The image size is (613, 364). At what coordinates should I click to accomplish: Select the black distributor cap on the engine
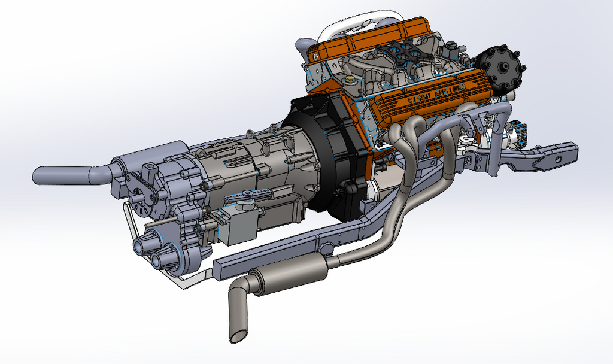(x=502, y=68)
